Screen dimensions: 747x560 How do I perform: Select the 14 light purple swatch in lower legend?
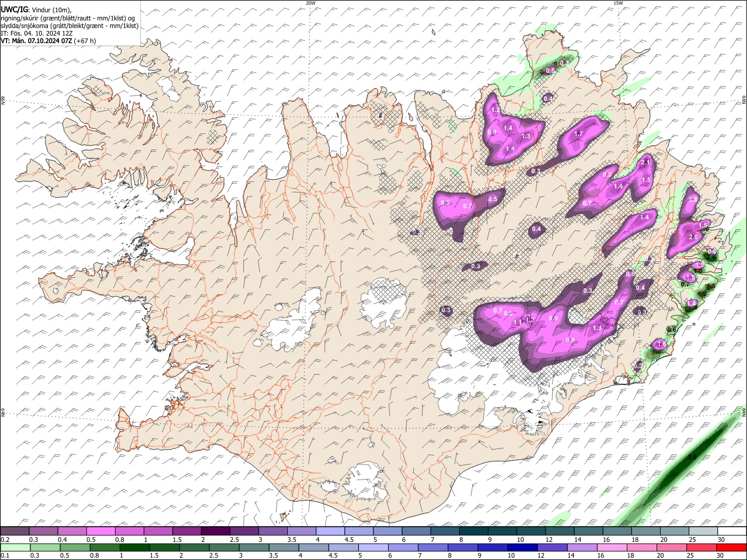582,547
